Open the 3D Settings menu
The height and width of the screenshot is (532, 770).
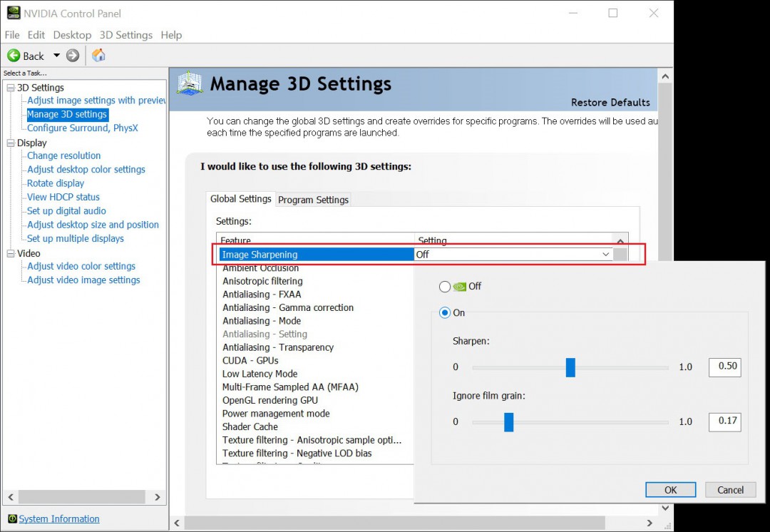pyautogui.click(x=125, y=35)
